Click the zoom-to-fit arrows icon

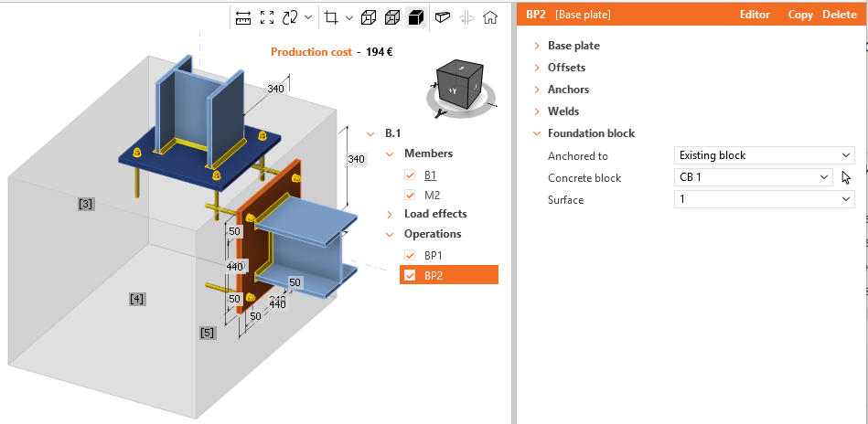tap(267, 17)
